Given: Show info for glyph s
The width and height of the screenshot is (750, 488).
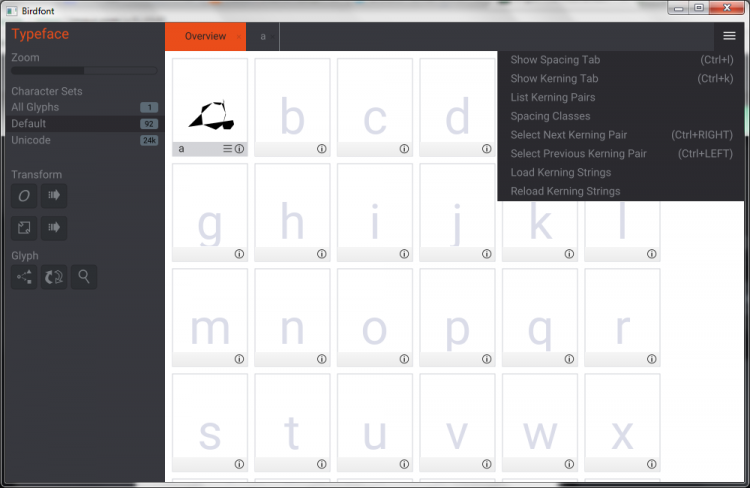Looking at the screenshot, I should (239, 464).
